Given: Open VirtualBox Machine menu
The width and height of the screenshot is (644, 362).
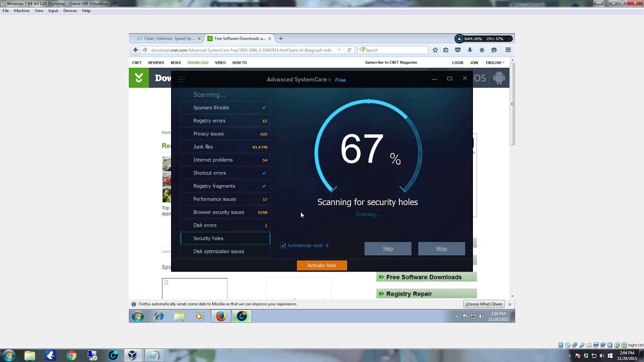Looking at the screenshot, I should [x=22, y=11].
